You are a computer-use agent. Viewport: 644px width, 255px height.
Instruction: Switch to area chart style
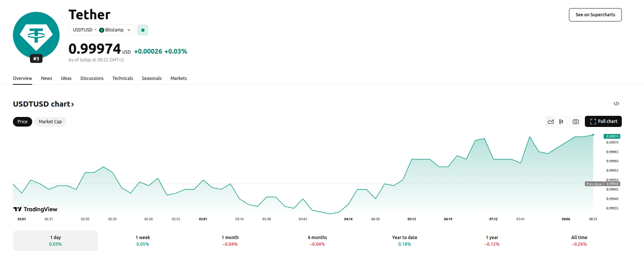coord(550,121)
